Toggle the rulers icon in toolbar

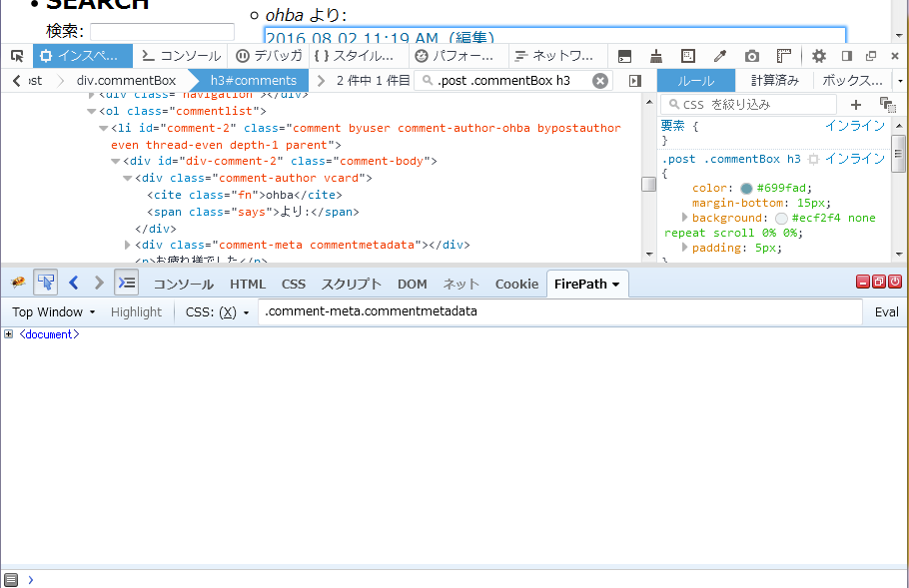pos(784,56)
